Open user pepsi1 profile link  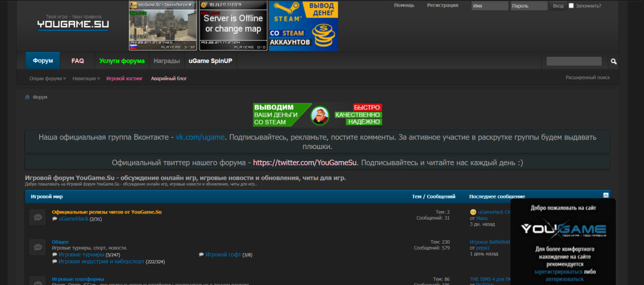(483, 248)
